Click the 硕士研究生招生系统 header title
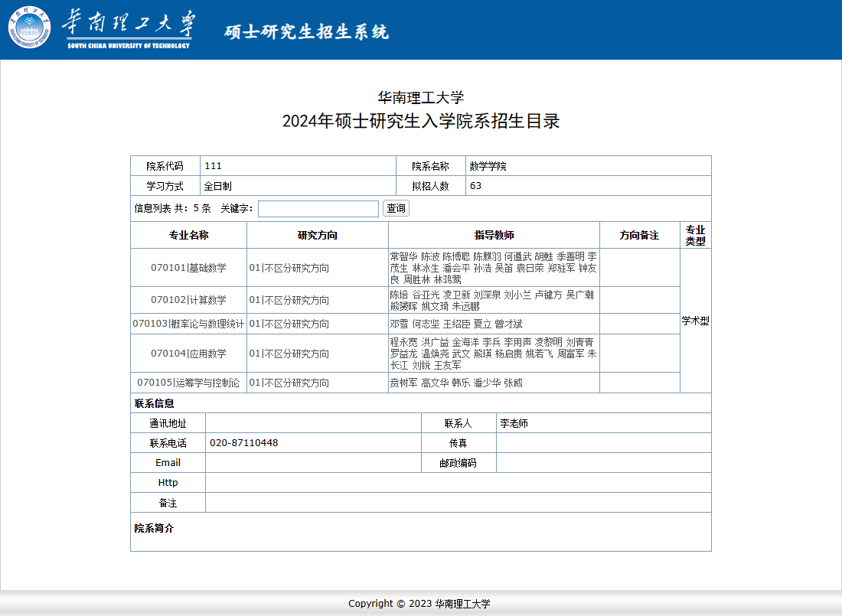The height and width of the screenshot is (616, 842). pyautogui.click(x=307, y=31)
